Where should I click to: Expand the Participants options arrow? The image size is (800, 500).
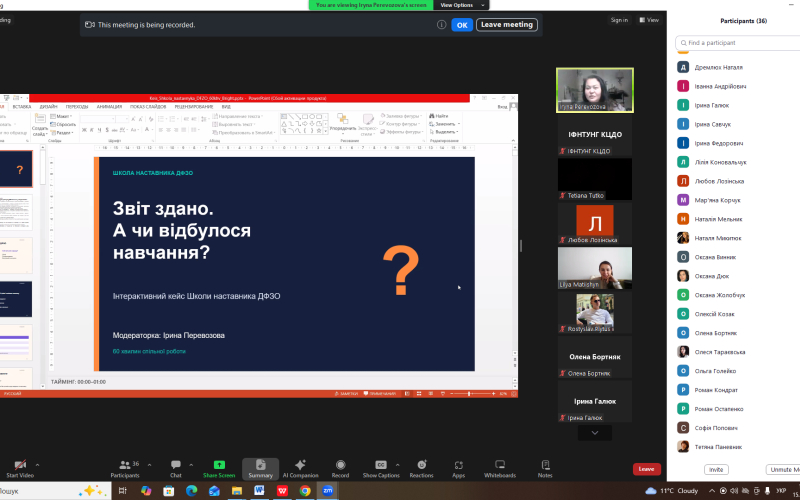coord(149,465)
